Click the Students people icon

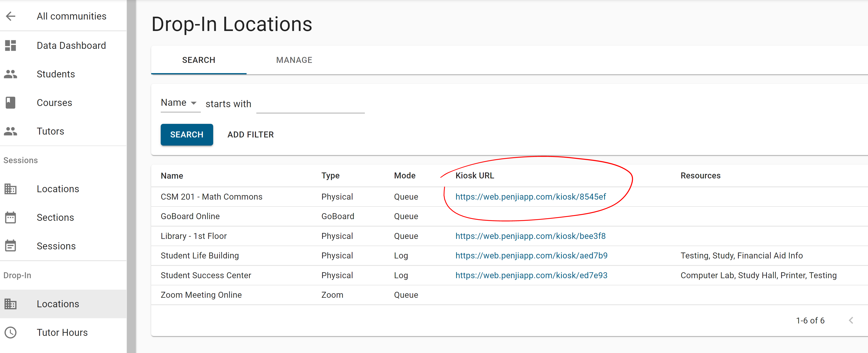pyautogui.click(x=10, y=74)
